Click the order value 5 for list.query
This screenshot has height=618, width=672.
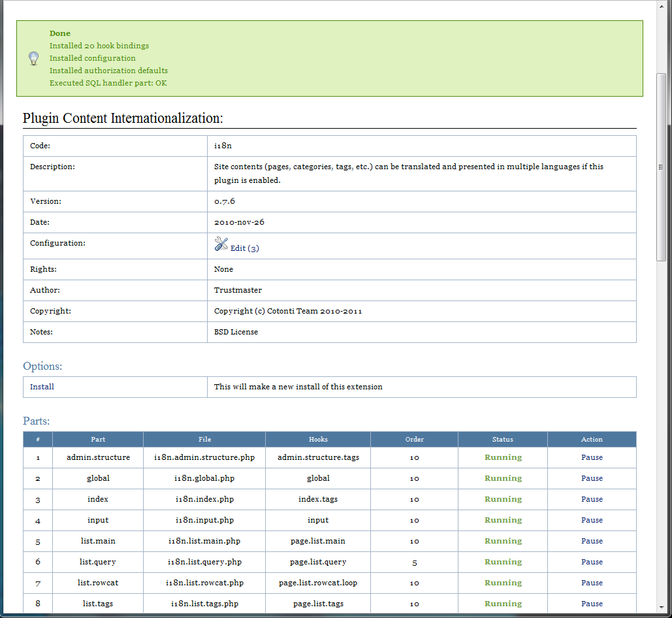[x=415, y=562]
